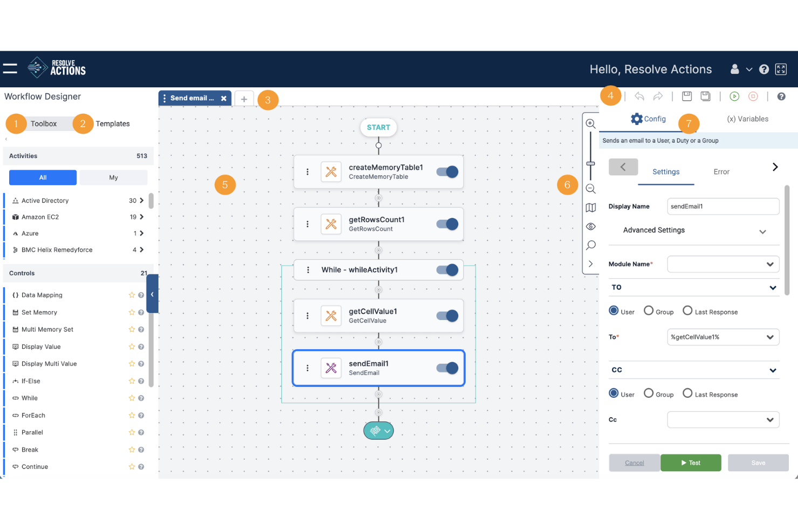Switch to the Toolbox tab

(x=44, y=124)
